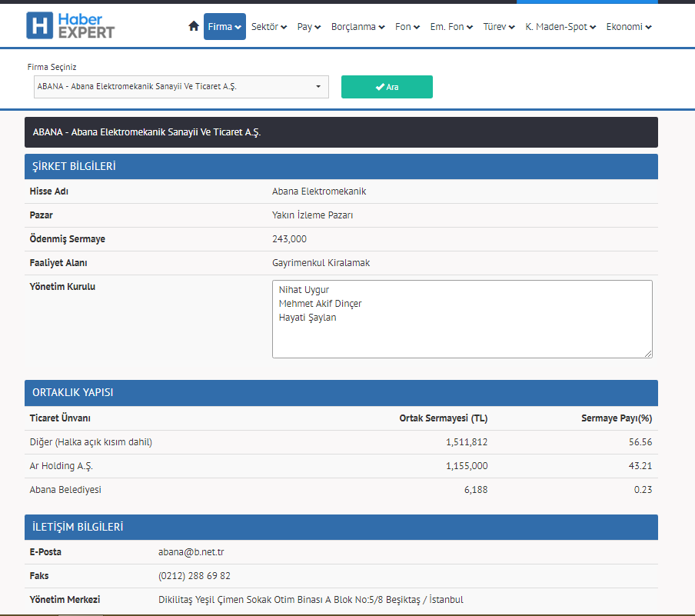
Task: Click the capital amount 1,511,812
Action: 467,442
